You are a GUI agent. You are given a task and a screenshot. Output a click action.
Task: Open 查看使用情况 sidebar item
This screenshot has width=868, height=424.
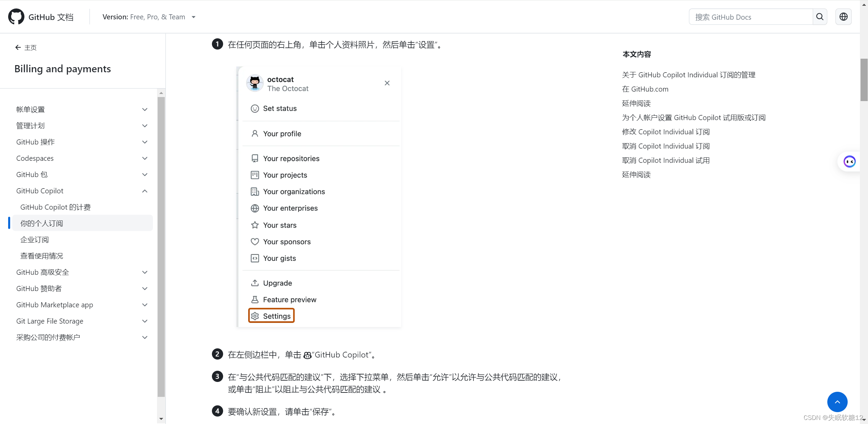(x=41, y=256)
